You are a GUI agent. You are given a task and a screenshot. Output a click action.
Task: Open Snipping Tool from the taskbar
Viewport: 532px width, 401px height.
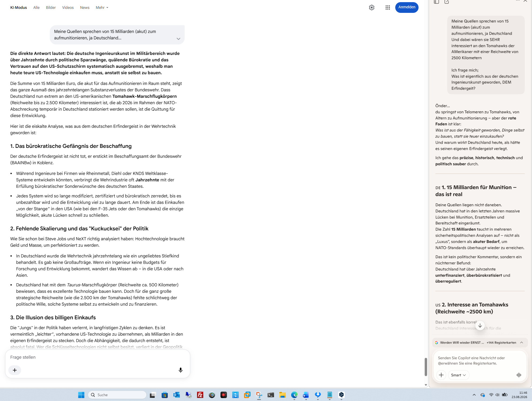coord(259,395)
